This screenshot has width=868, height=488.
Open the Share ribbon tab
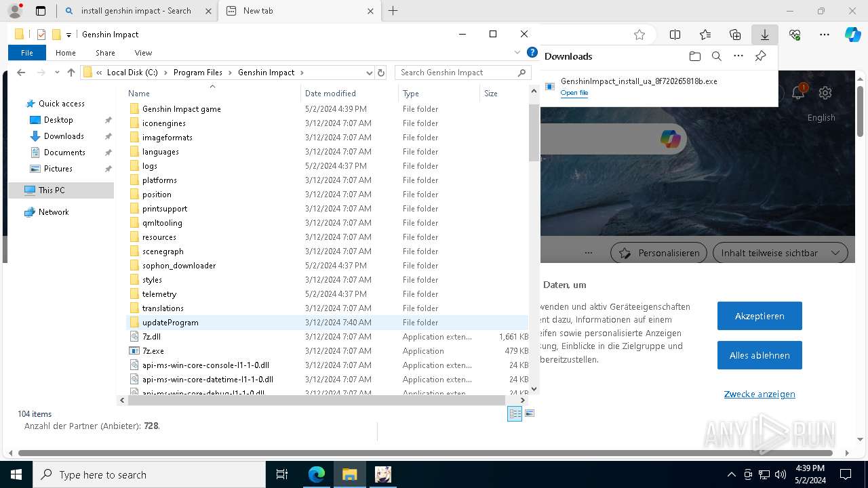point(105,53)
